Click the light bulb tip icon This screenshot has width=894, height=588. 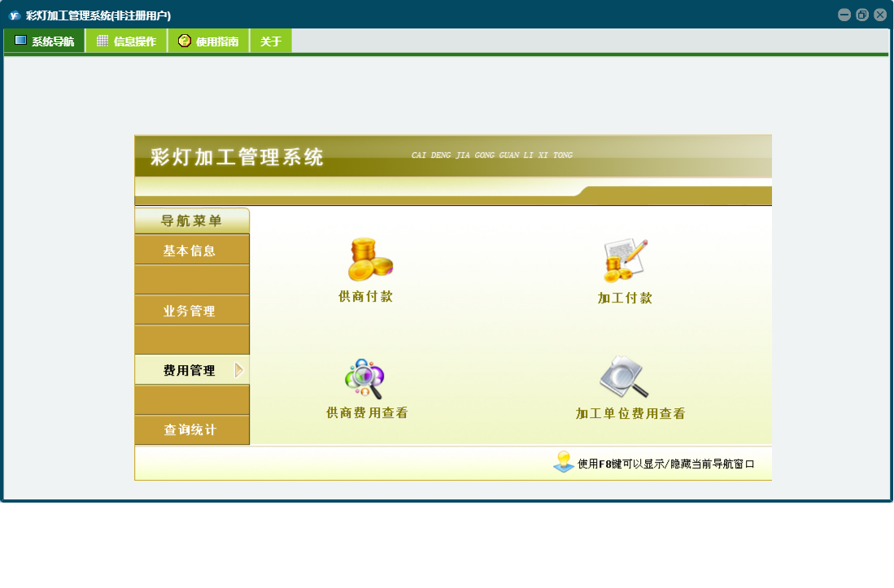[x=563, y=461]
